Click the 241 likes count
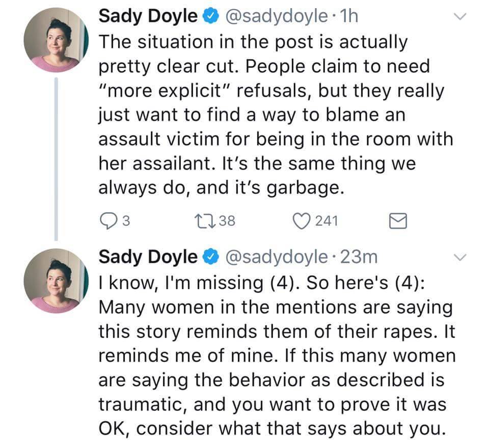Screen dimensions: 489x448 325,220
